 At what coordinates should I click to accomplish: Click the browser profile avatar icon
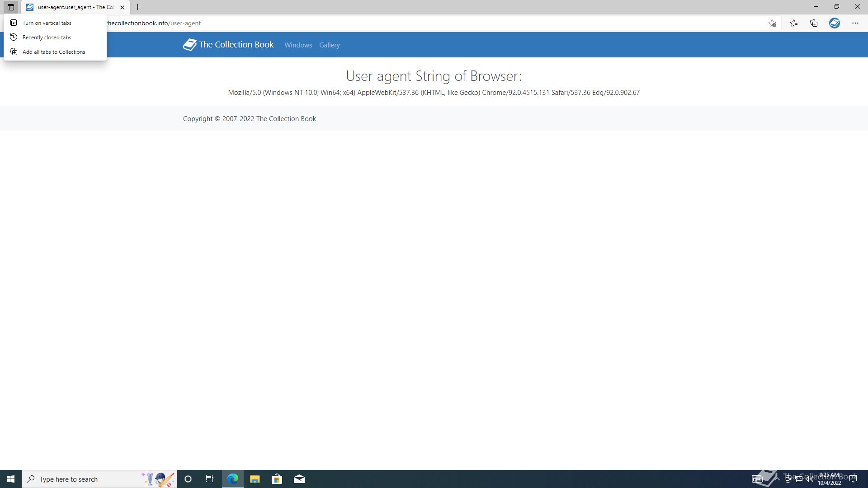coord(835,23)
